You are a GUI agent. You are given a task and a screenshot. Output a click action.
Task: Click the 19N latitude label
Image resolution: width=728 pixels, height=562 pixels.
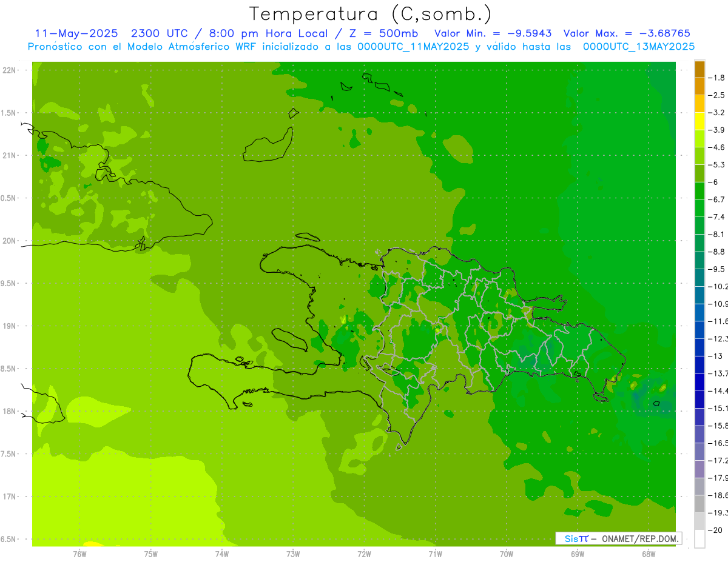9,326
